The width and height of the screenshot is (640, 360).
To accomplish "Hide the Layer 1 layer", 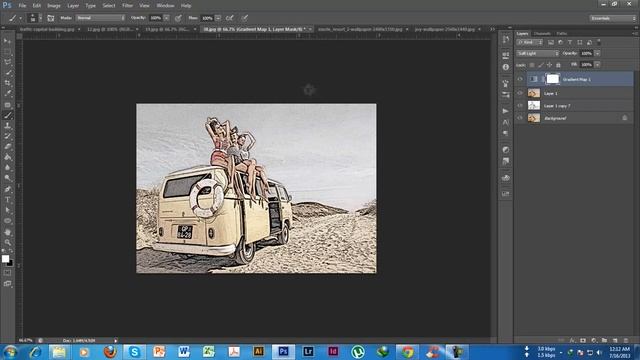I will [x=520, y=93].
